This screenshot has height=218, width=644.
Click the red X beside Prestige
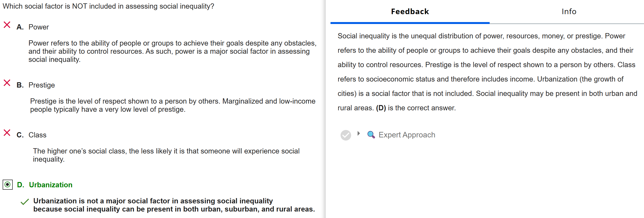tap(7, 83)
